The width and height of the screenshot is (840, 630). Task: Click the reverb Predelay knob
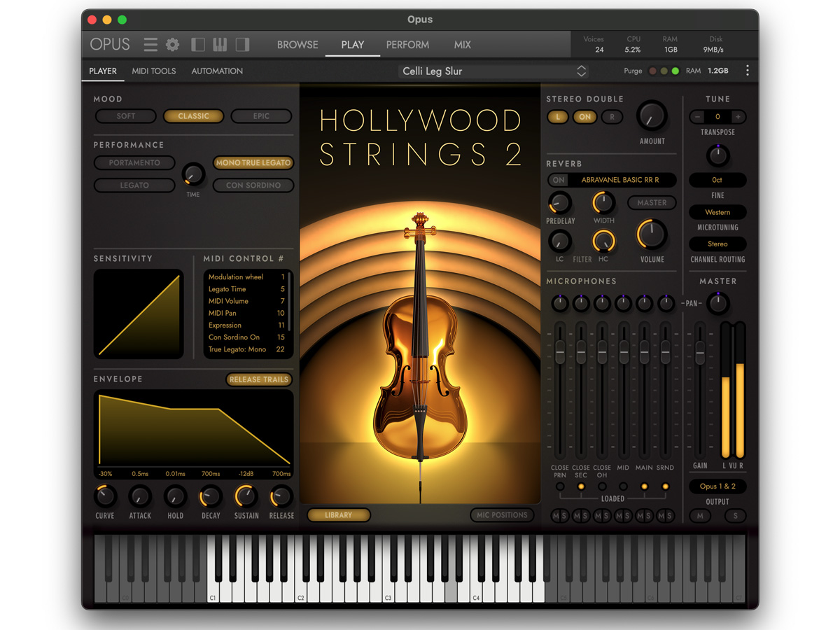click(x=559, y=204)
